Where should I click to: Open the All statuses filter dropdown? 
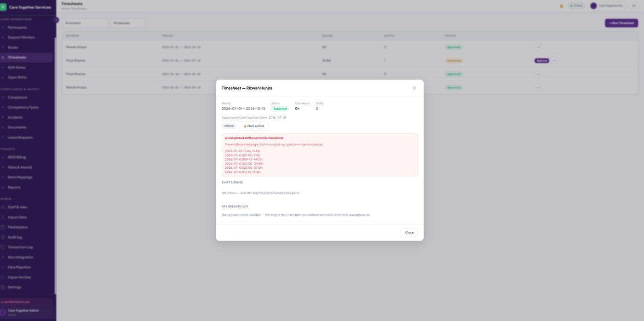click(x=128, y=23)
